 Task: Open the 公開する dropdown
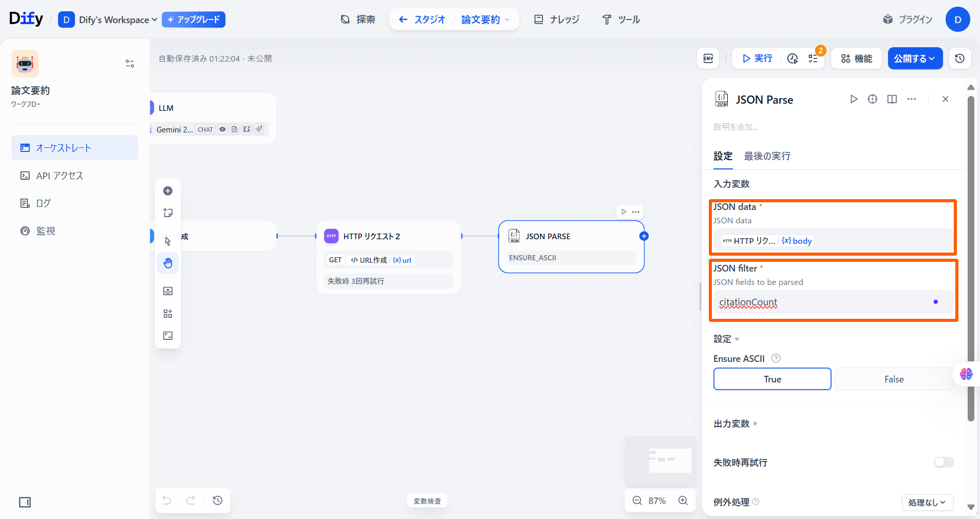915,59
